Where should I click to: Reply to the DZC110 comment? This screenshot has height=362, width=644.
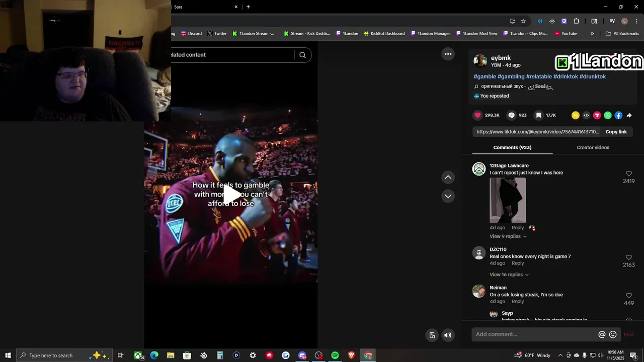pos(518,263)
